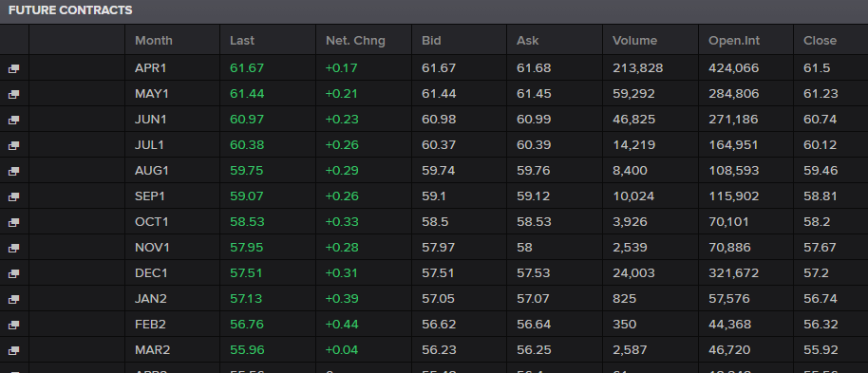Open the popup icon for MAY1 row
The height and width of the screenshot is (373, 868).
(x=14, y=94)
